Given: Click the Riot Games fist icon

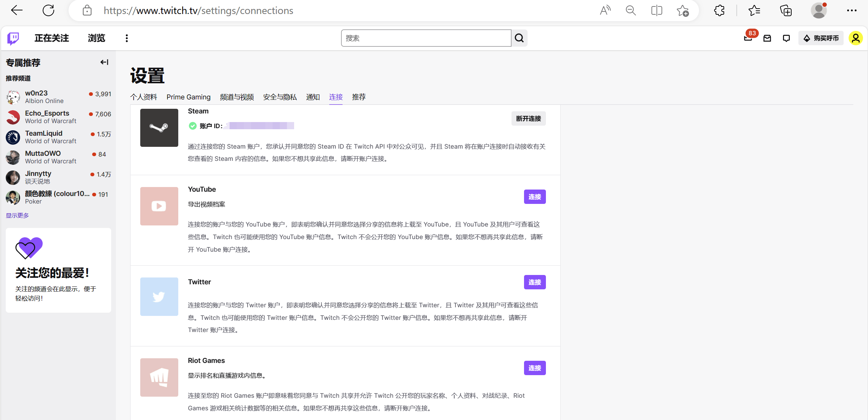Looking at the screenshot, I should (159, 377).
